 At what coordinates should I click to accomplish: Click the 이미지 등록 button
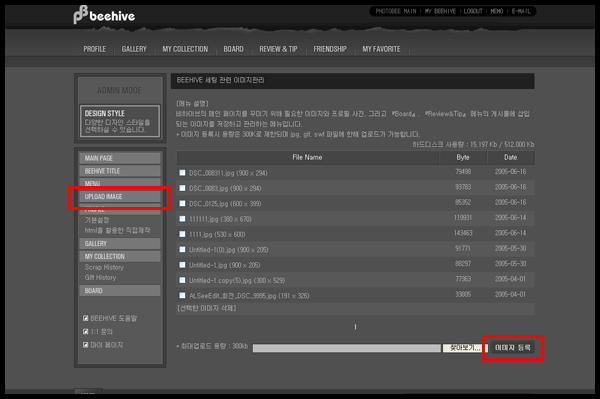512,347
